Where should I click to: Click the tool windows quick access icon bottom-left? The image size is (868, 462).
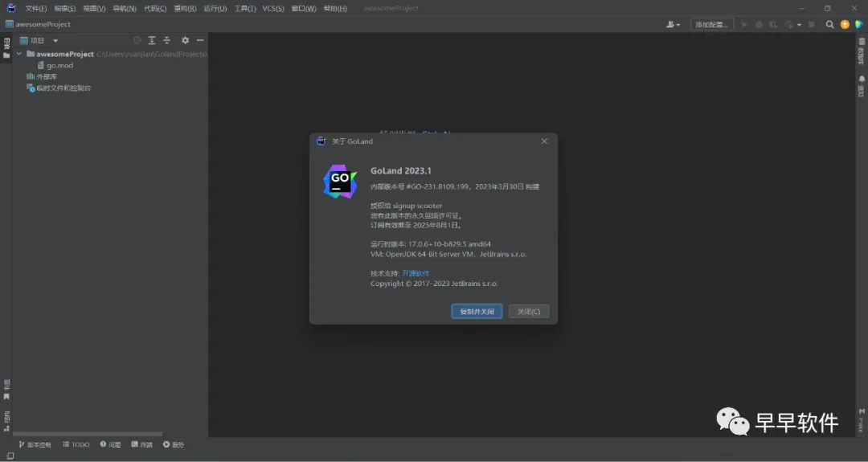[10, 456]
